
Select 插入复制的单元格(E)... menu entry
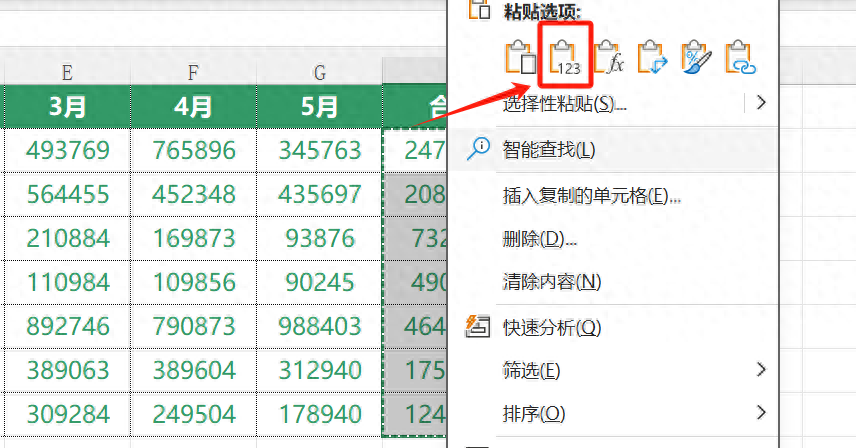(x=592, y=195)
